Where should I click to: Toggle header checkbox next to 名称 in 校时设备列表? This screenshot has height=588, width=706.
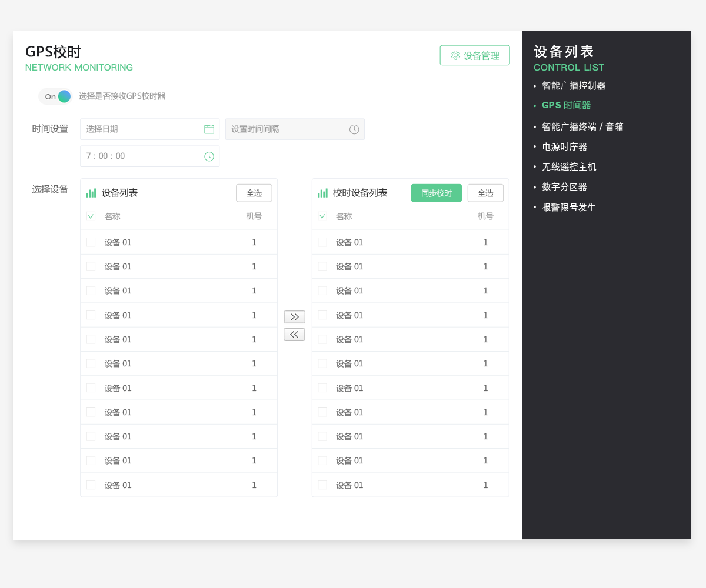click(322, 216)
